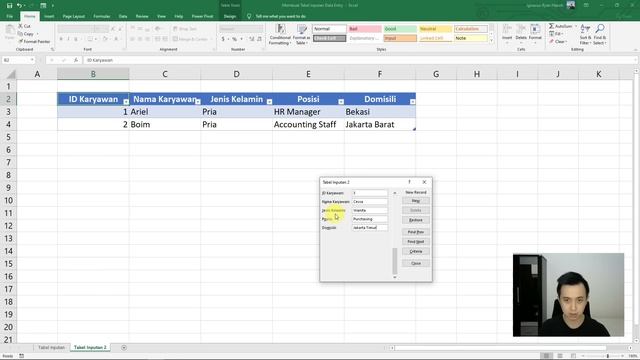Click the form dialog scrollbar down arrow

click(395, 278)
